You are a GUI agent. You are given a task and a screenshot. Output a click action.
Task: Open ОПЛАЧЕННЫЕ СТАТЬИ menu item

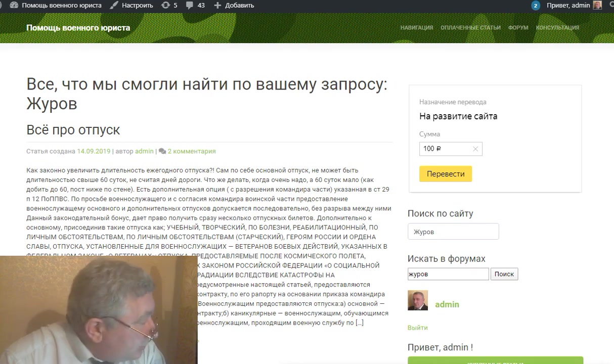(470, 28)
